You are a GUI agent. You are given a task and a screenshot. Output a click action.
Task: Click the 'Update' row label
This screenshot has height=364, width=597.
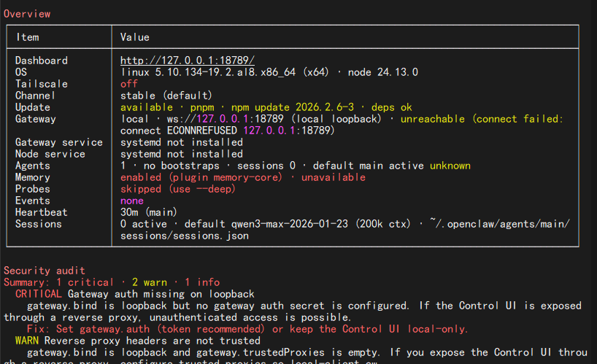point(33,107)
